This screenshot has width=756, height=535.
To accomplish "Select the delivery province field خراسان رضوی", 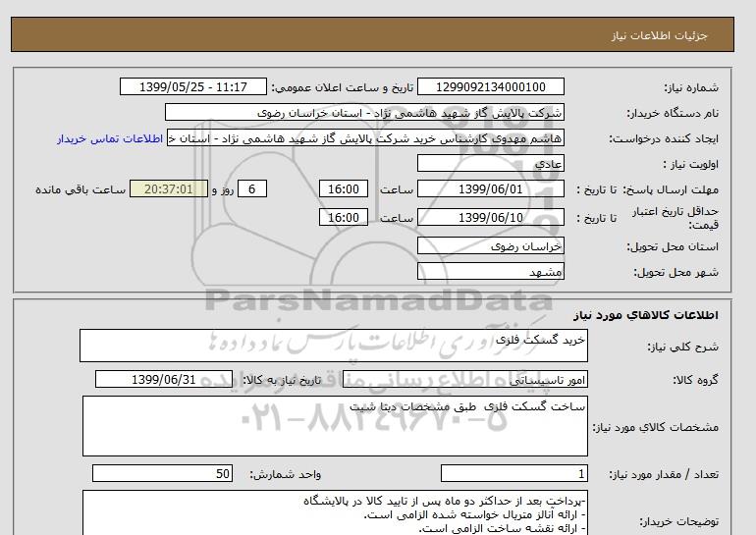I will pyautogui.click(x=490, y=245).
